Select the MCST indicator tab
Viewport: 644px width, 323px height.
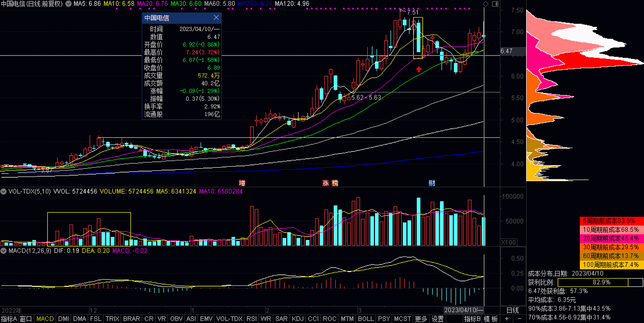402,319
